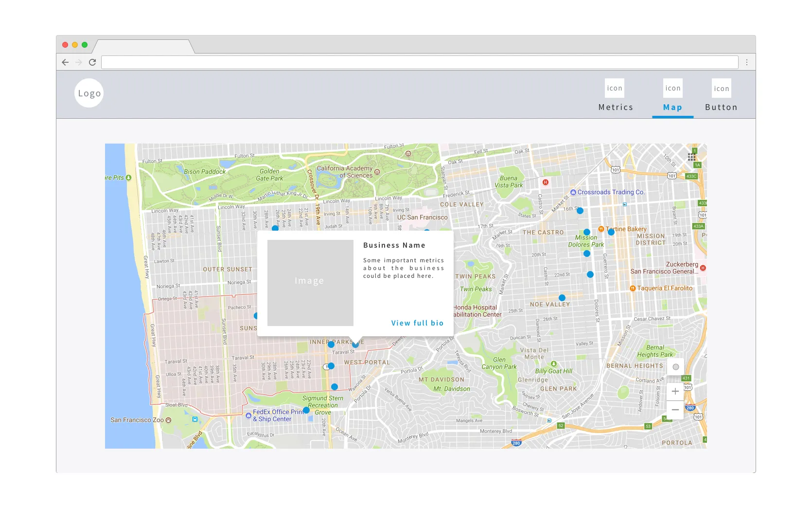Focus the browser address bar

click(419, 62)
